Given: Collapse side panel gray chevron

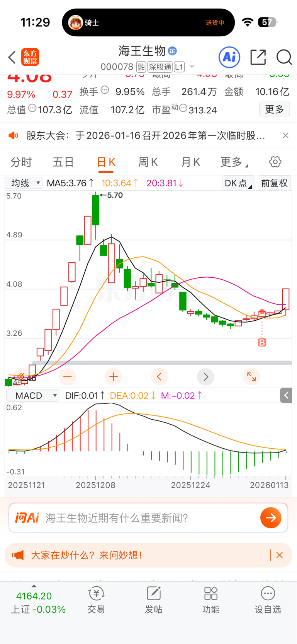Looking at the screenshot, I should (286, 395).
